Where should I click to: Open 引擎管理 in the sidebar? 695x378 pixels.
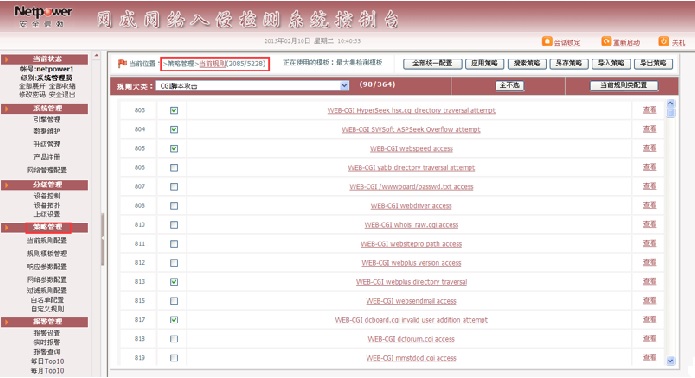pyautogui.click(x=47, y=120)
